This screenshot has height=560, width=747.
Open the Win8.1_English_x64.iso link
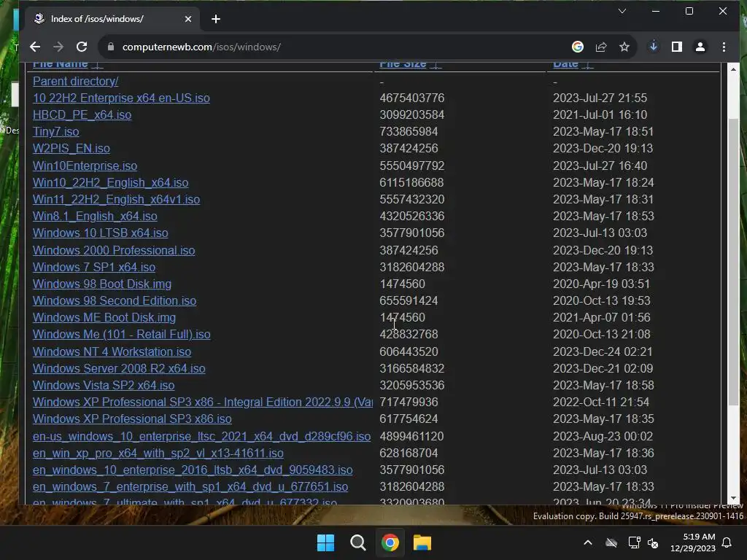pyautogui.click(x=95, y=216)
